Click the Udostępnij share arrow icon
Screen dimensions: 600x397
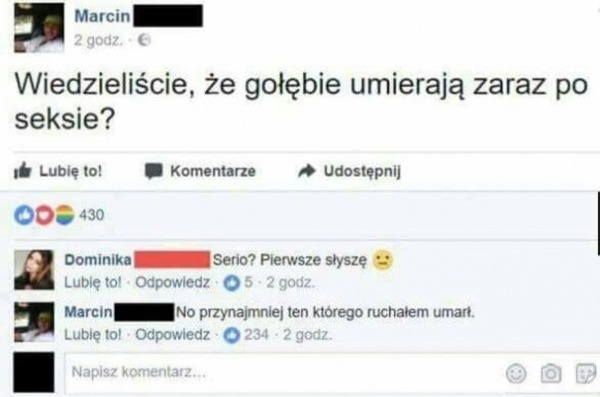307,171
